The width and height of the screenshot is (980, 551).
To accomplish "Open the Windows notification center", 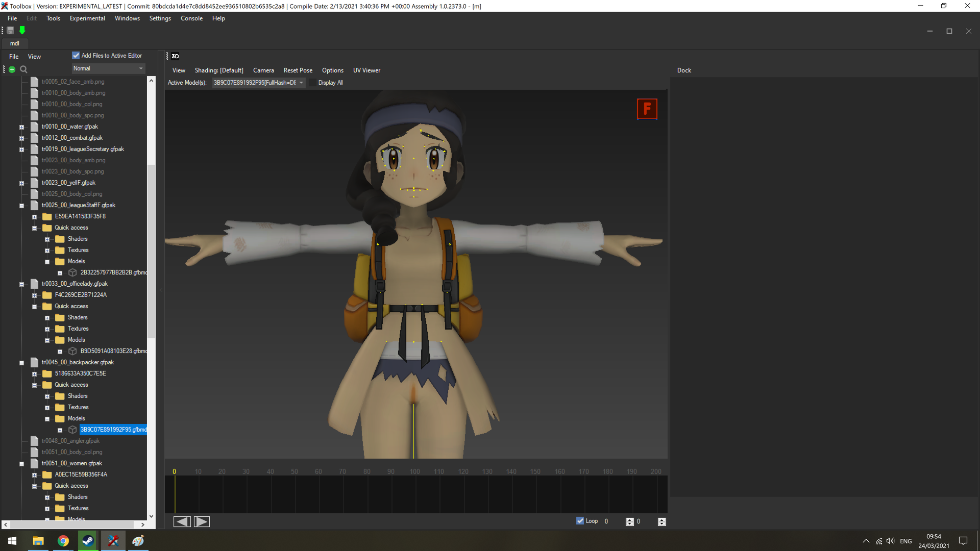I will click(963, 541).
